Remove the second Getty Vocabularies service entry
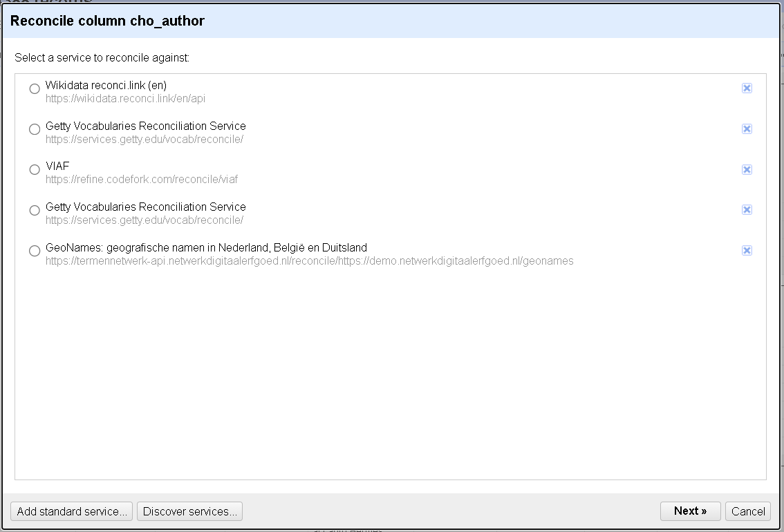This screenshot has height=532, width=784. [x=747, y=210]
